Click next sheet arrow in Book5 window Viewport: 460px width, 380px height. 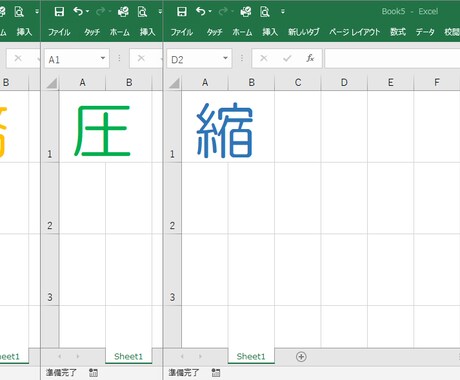pyautogui.click(x=200, y=356)
